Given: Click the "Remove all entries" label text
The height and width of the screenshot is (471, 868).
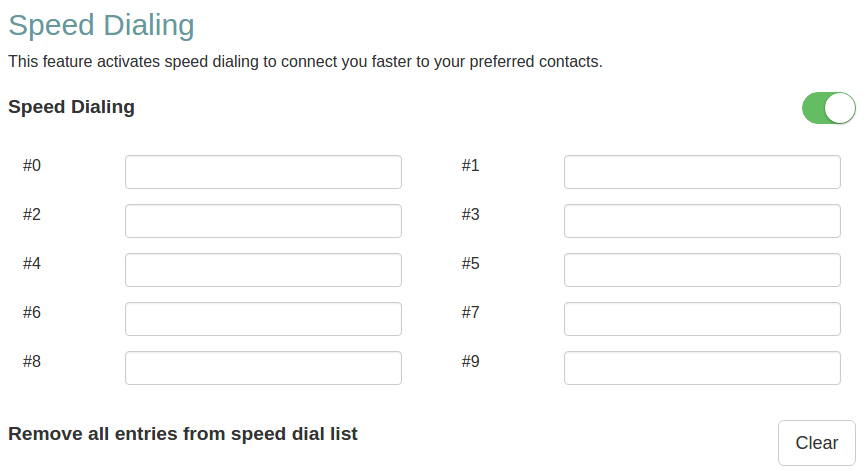Looking at the screenshot, I should coord(183,434).
